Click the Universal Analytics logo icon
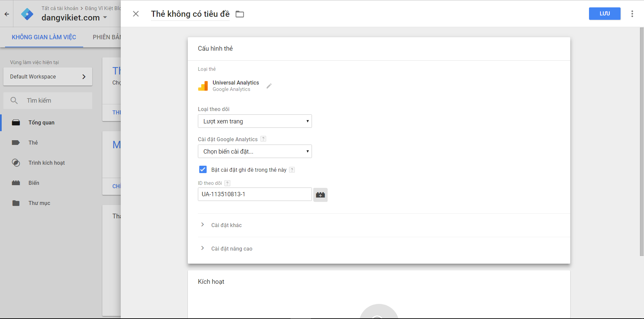644x319 pixels. 203,86
